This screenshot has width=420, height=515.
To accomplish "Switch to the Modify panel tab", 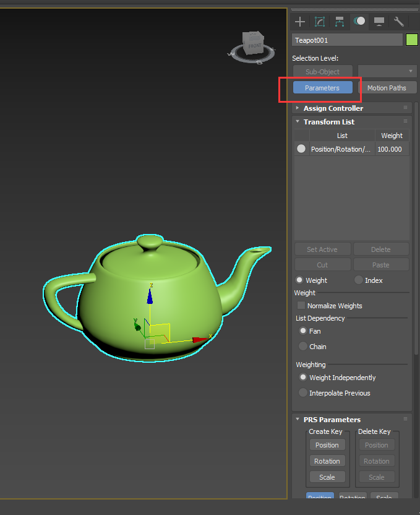I will pos(320,22).
